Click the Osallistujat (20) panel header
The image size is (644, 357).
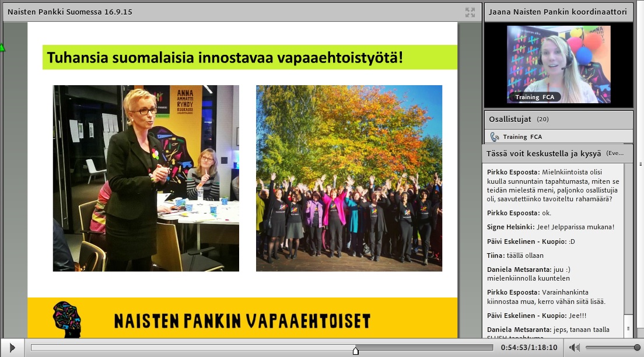coord(559,119)
